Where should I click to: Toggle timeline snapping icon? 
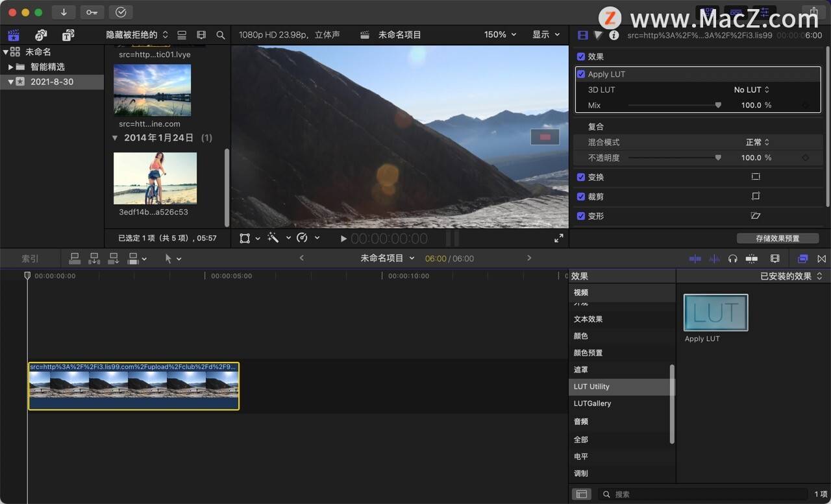(752, 258)
